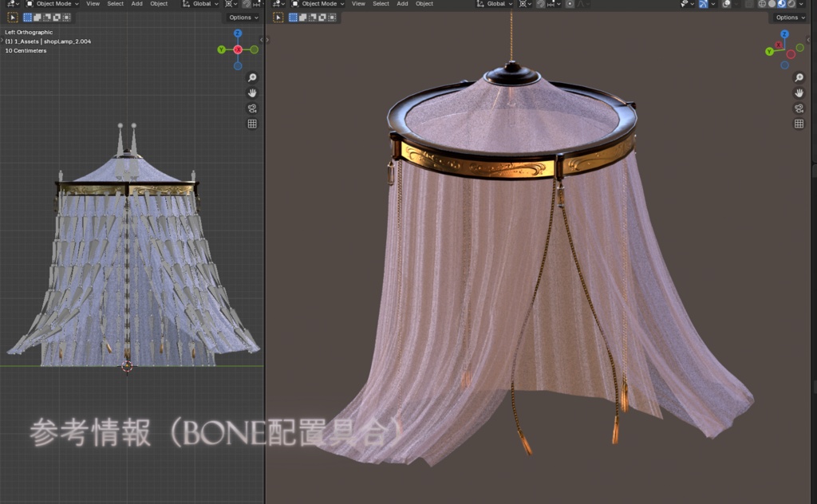817x504 pixels.
Task: Open Global orientation dropdown in right viewport
Action: pyautogui.click(x=495, y=4)
